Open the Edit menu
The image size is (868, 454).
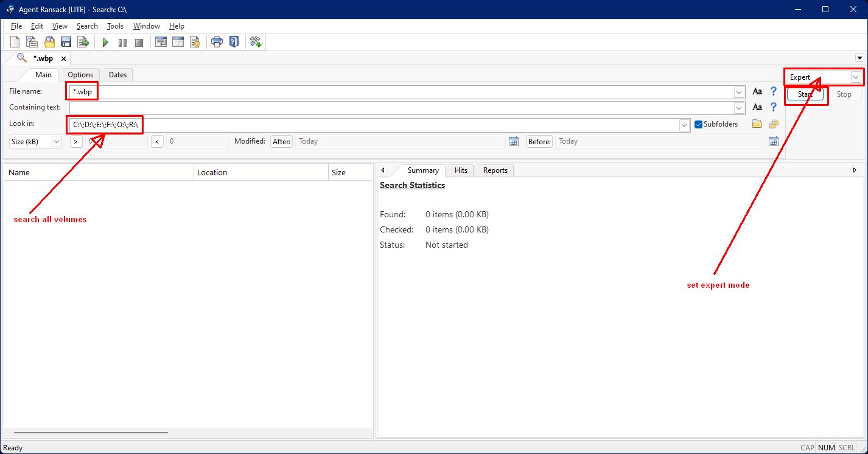pyautogui.click(x=37, y=26)
